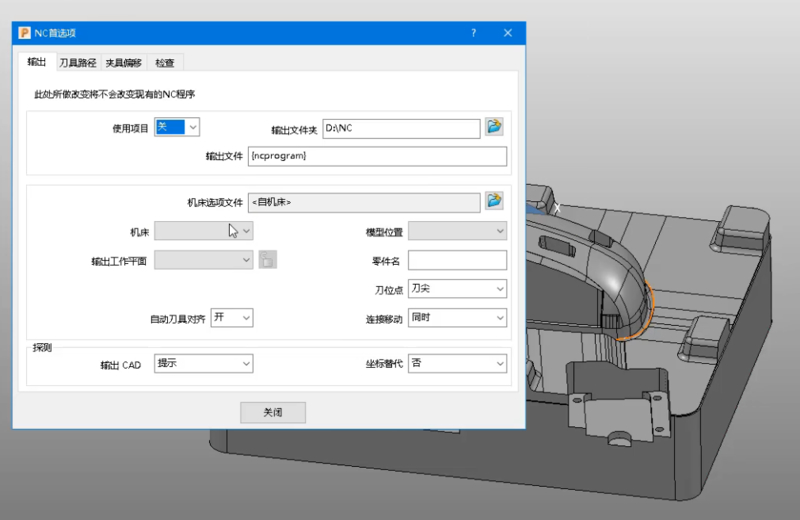
Task: Close the NC首选项 dialog with X
Action: click(x=508, y=33)
